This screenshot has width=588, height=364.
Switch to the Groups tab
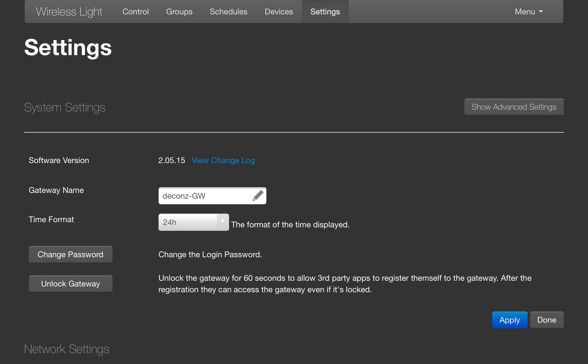coord(179,11)
